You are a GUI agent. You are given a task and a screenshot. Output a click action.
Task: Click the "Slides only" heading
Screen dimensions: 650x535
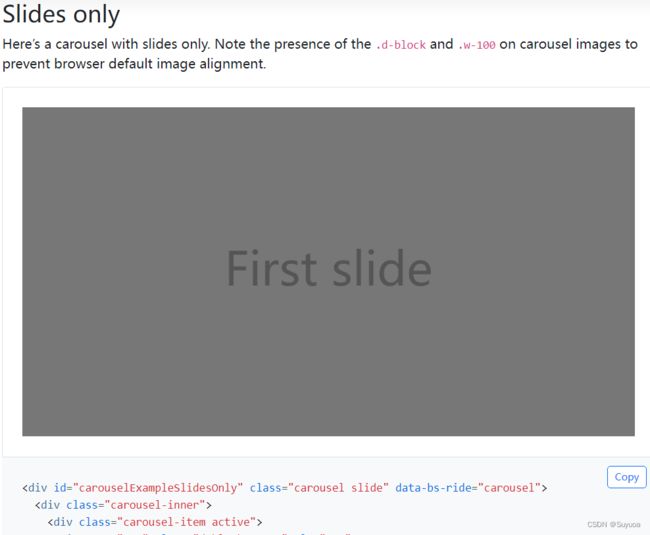click(x=61, y=15)
